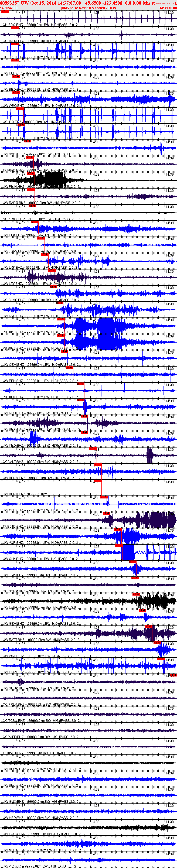
Task: Select the UW.BPO EHZ station label
Action: click(x=40, y=785)
